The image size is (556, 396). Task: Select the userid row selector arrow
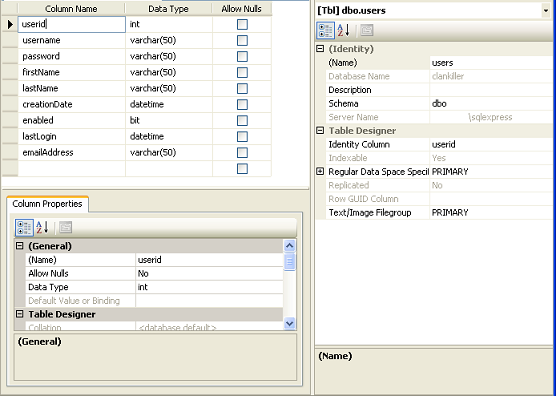coord(10,24)
